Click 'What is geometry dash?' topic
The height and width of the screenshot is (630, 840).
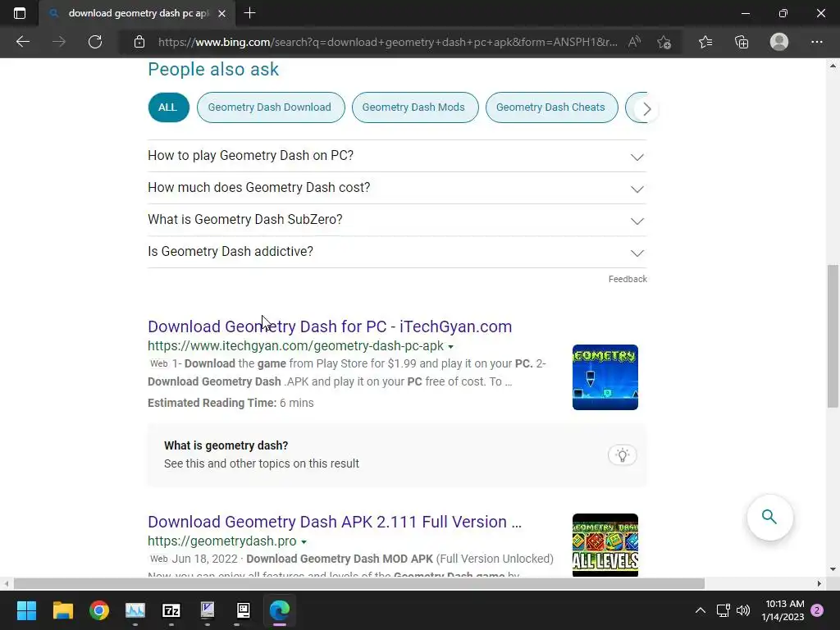pos(226,445)
